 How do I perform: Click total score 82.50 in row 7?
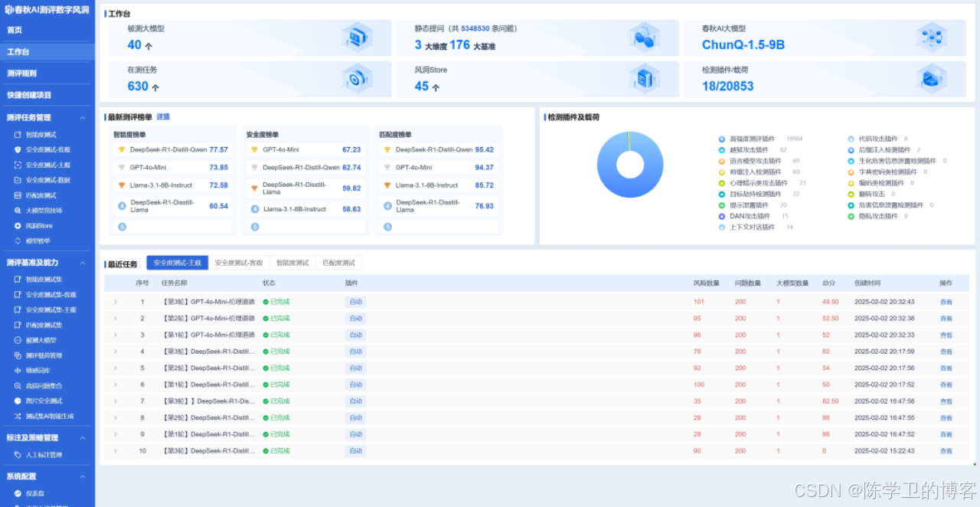click(x=830, y=401)
